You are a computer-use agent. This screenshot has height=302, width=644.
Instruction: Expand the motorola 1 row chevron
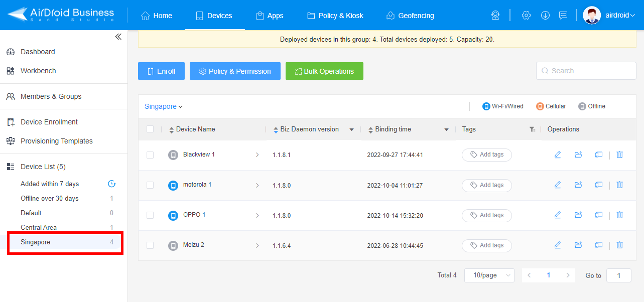[x=257, y=186]
